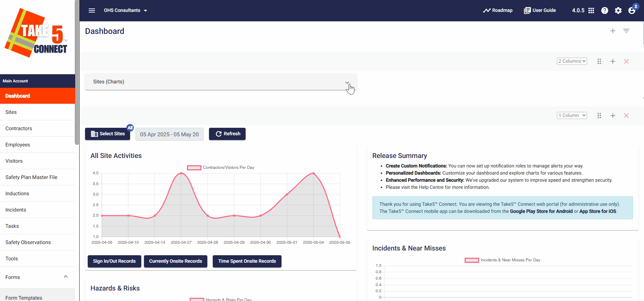Viewport: 644px width, 301px height.
Task: Click the 2025-04-27 peak chart point
Action: [x=181, y=173]
